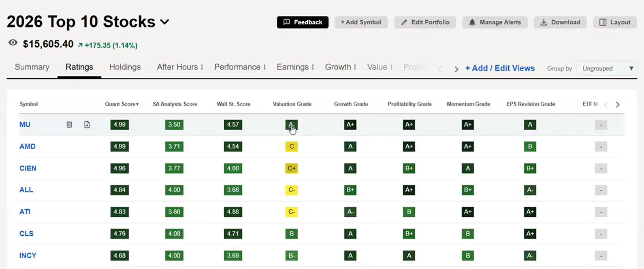
Task: Open the After Hours tab
Action: pos(177,67)
